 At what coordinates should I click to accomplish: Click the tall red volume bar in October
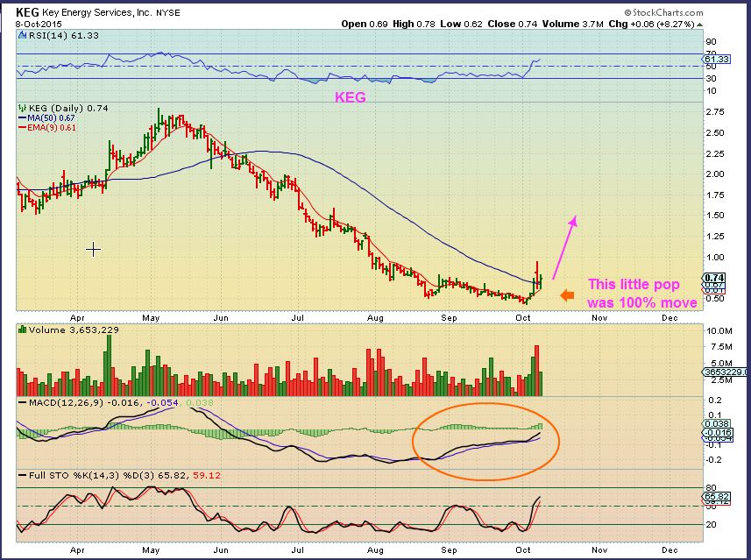(x=537, y=371)
